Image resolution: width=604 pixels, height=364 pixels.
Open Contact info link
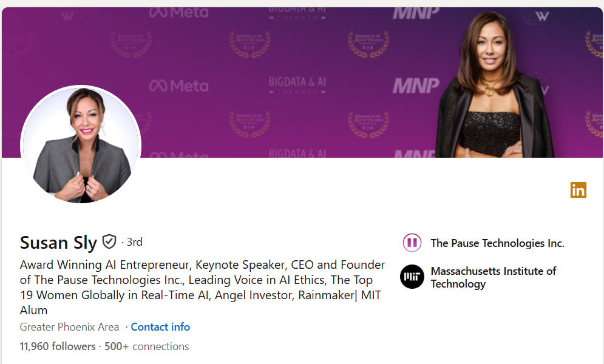160,327
